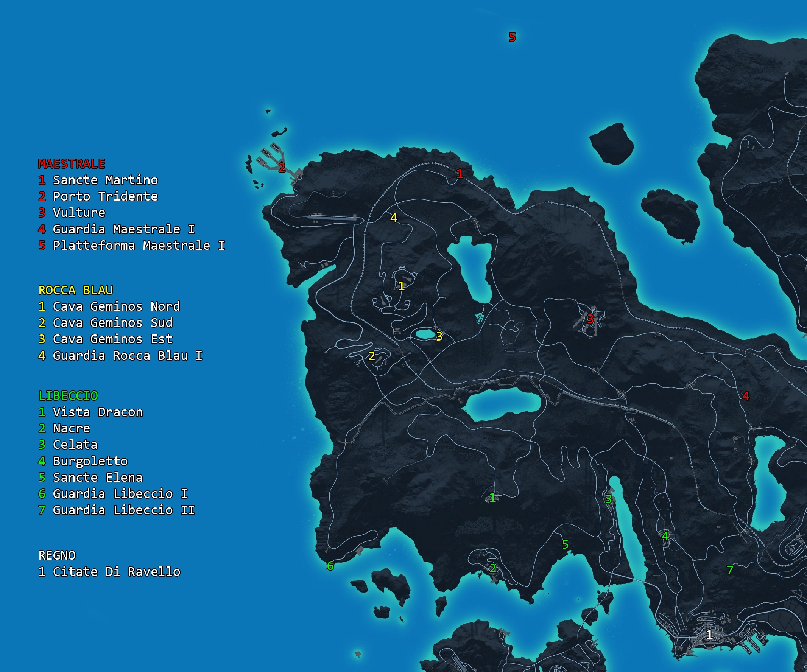Image resolution: width=807 pixels, height=672 pixels.
Task: Click the ROCCA BLAU legend heading
Action: pyautogui.click(x=76, y=290)
